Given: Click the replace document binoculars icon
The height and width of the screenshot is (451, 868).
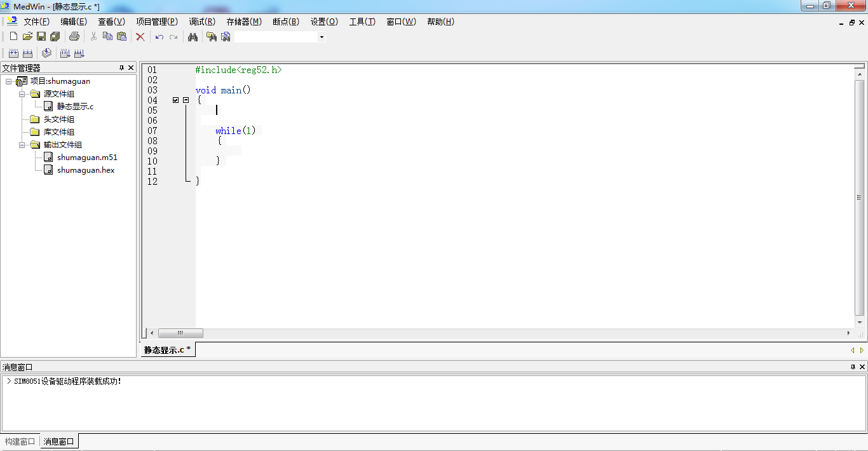Looking at the screenshot, I should tap(226, 37).
